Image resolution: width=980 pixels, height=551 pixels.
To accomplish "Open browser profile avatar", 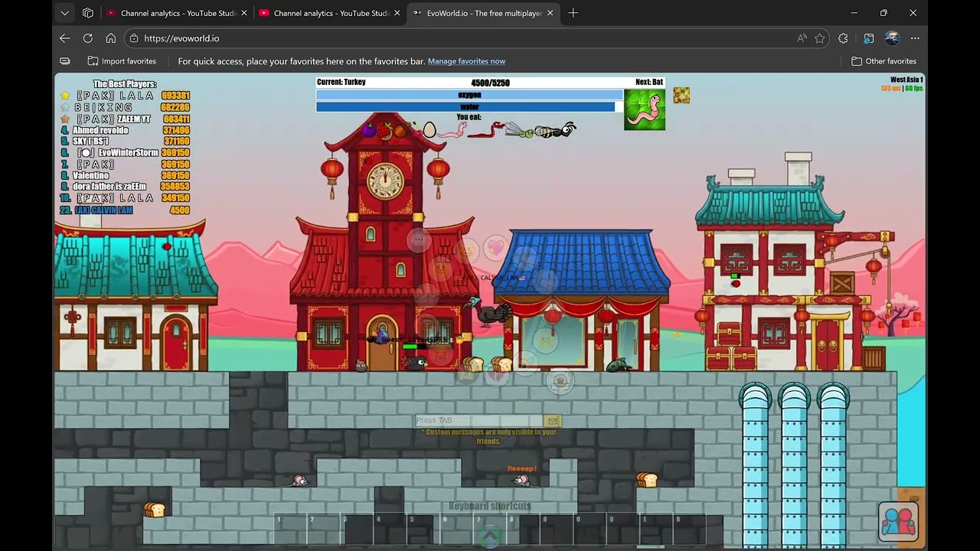I will point(892,38).
